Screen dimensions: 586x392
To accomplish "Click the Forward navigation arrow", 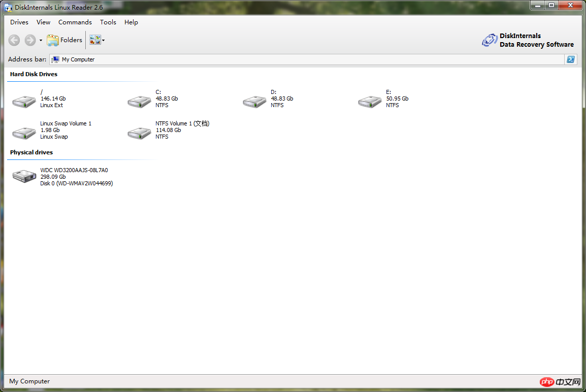I will [30, 40].
